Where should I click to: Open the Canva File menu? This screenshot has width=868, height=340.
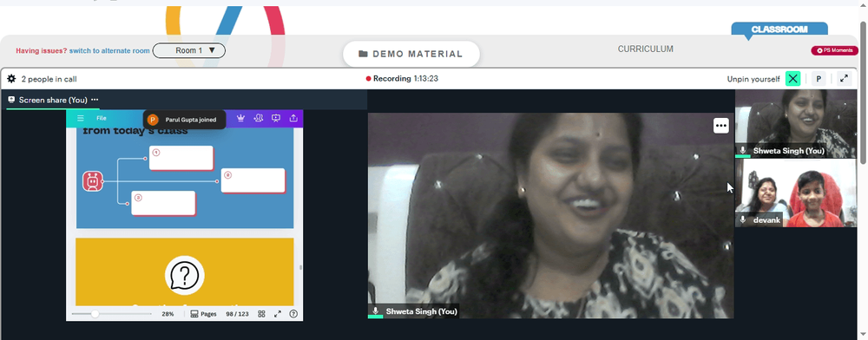pos(102,118)
